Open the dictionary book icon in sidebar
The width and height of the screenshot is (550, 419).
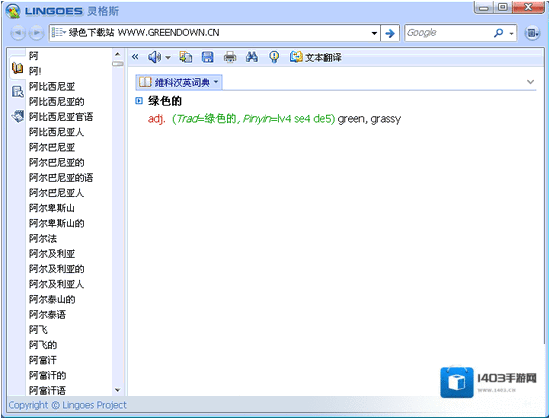pyautogui.click(x=18, y=68)
